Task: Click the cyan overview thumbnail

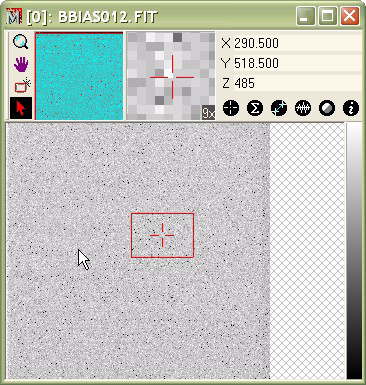Action: [79, 76]
